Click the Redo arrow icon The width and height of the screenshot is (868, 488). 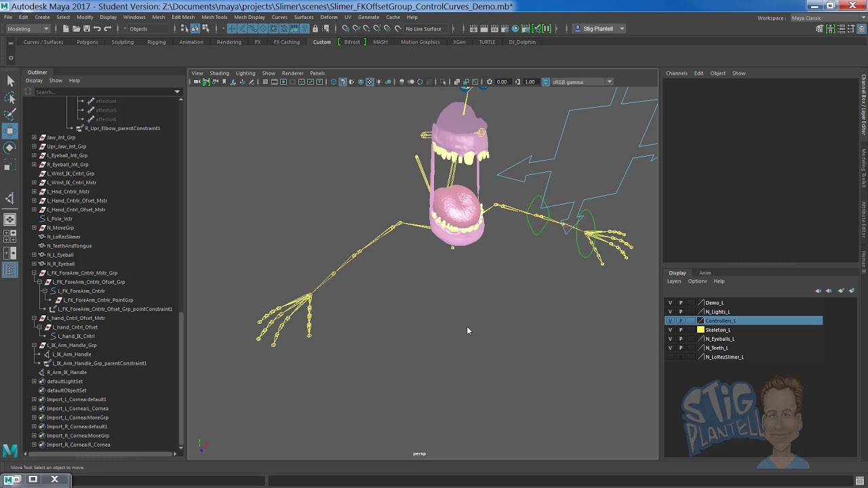(x=107, y=28)
